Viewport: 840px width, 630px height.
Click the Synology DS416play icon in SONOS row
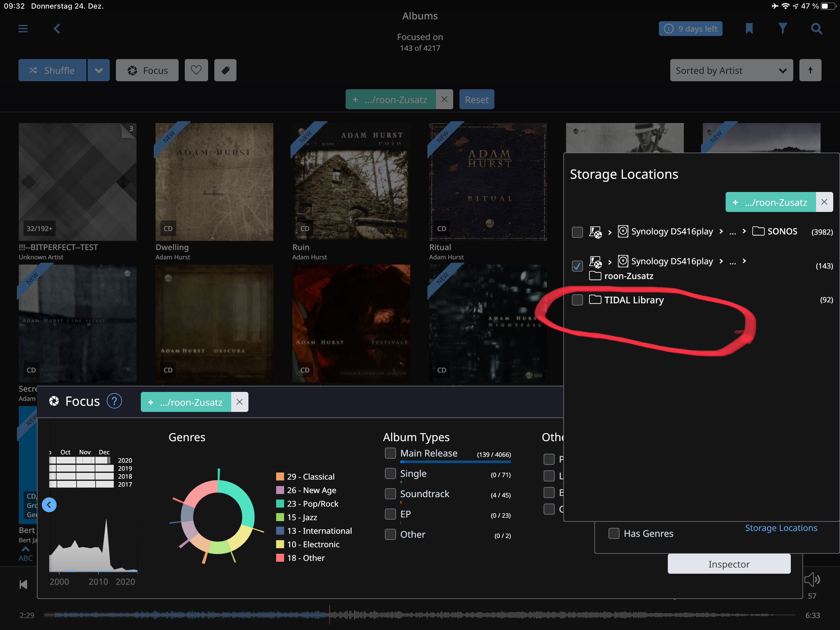coord(623,231)
